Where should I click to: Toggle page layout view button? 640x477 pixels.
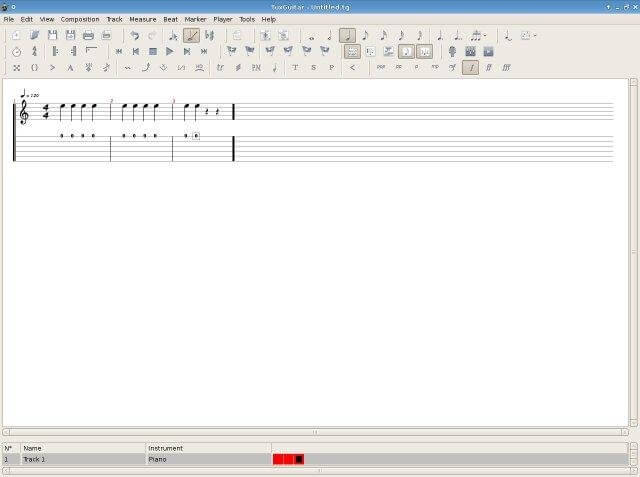pyautogui.click(x=352, y=51)
